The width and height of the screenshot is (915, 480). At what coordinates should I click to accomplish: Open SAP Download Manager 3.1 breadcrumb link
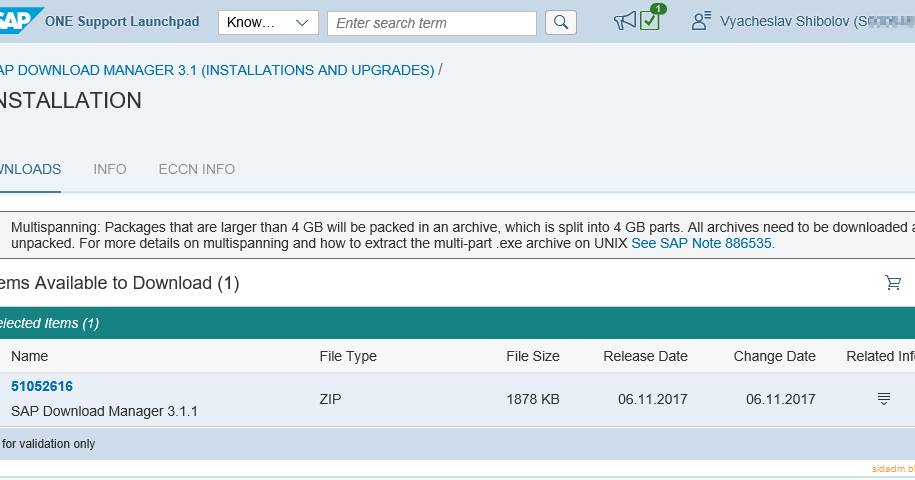tap(217, 70)
